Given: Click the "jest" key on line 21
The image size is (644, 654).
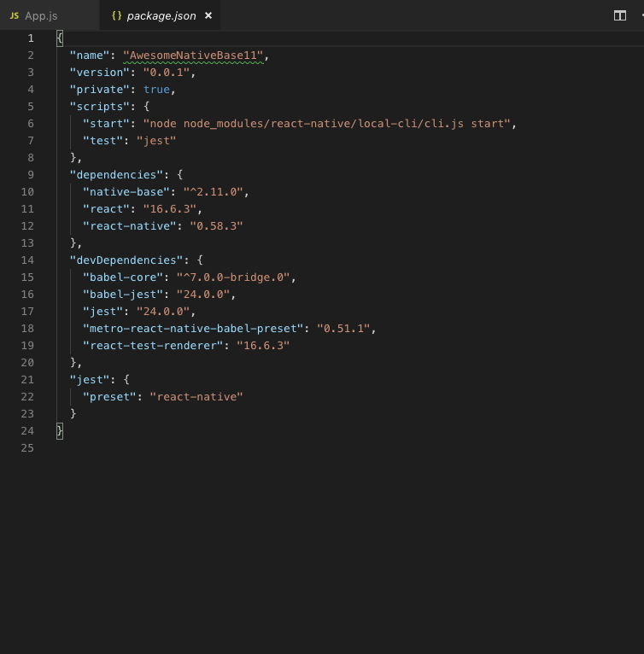Looking at the screenshot, I should (90, 380).
